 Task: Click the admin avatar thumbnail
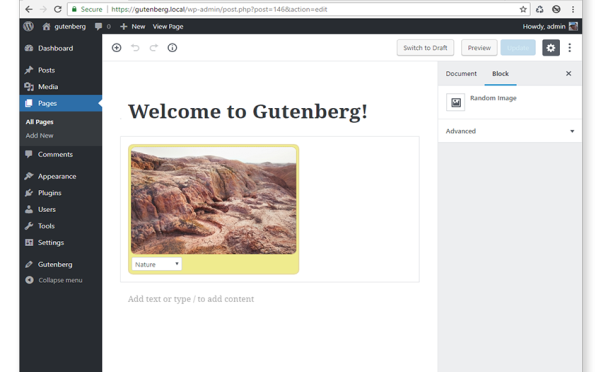pos(573,26)
